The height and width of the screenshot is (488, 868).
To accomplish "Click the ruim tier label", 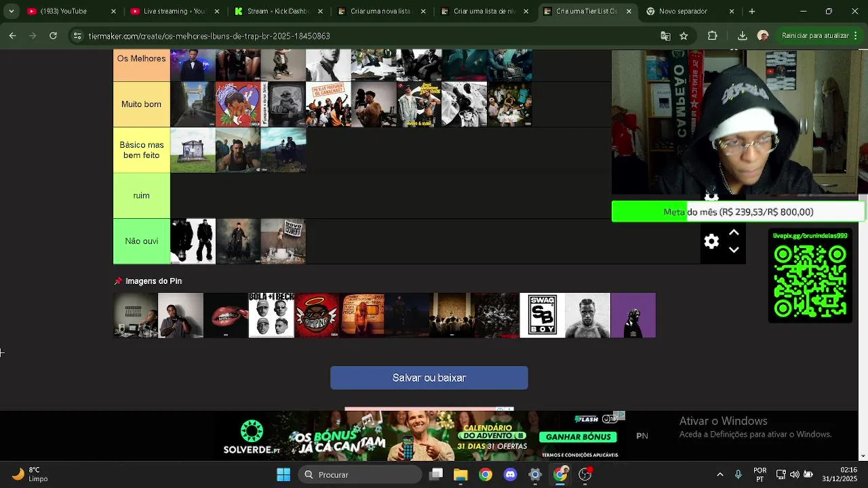I will [142, 195].
